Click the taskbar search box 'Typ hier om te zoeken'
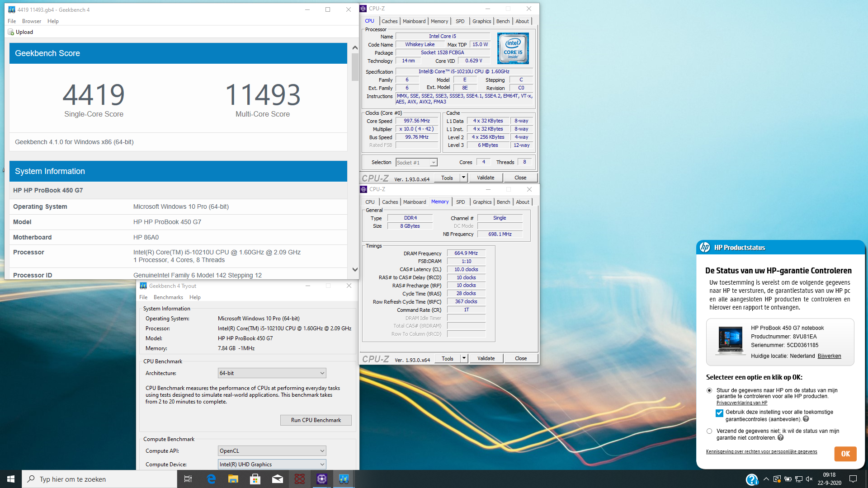The width and height of the screenshot is (868, 488). (x=99, y=479)
